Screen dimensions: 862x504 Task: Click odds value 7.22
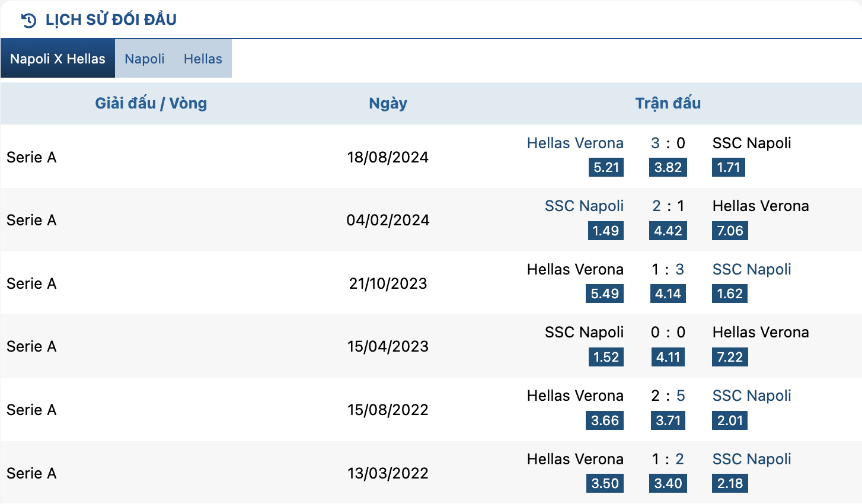click(730, 357)
